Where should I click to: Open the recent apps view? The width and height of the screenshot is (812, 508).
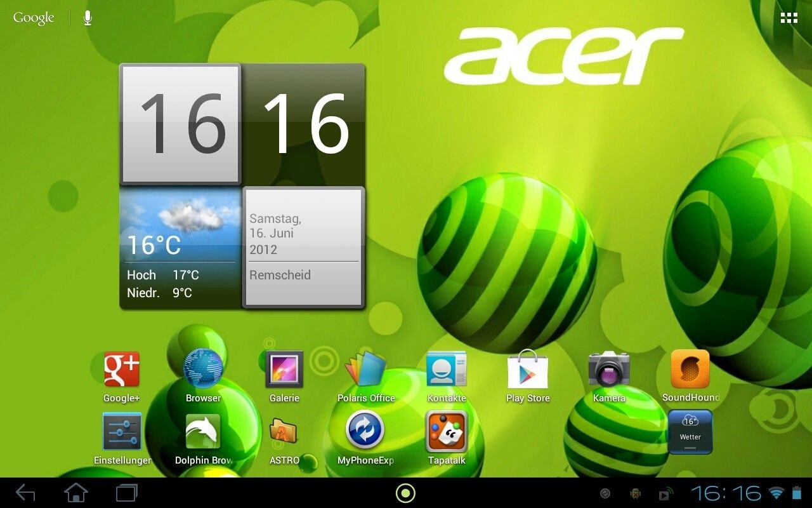127,493
